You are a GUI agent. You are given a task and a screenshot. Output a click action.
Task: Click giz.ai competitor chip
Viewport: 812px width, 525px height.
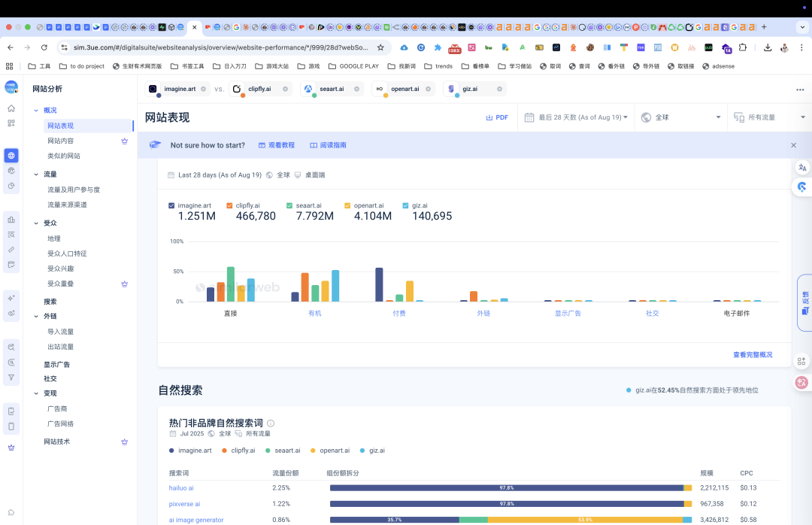tap(475, 90)
